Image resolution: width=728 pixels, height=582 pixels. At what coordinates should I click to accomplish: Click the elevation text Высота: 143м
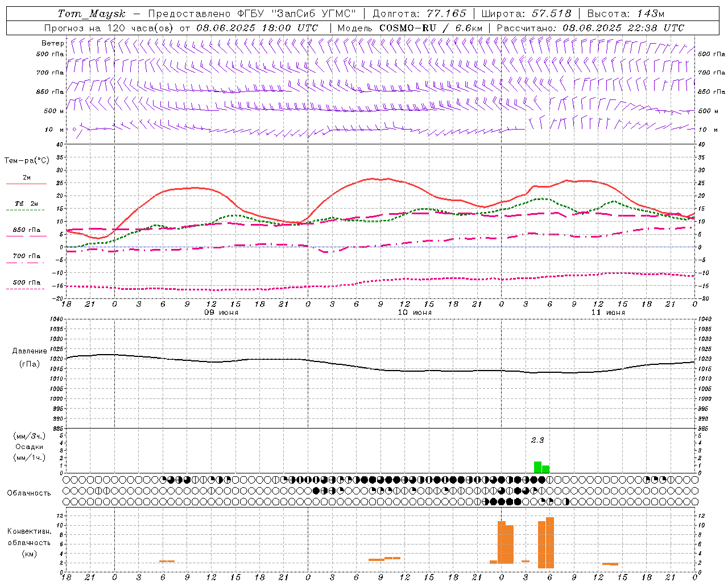[x=626, y=14]
